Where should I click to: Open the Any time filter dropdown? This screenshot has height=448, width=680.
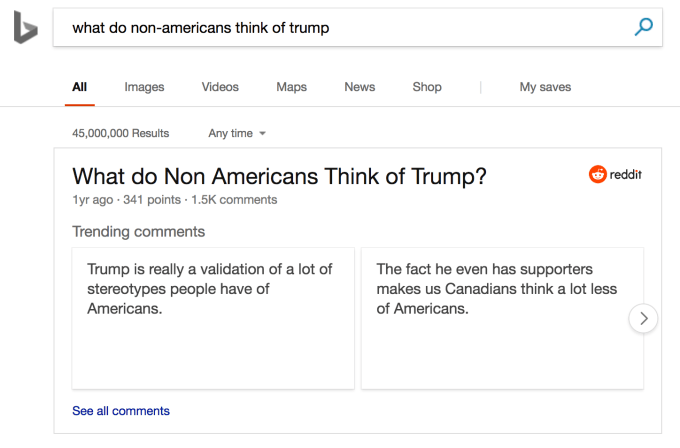237,133
